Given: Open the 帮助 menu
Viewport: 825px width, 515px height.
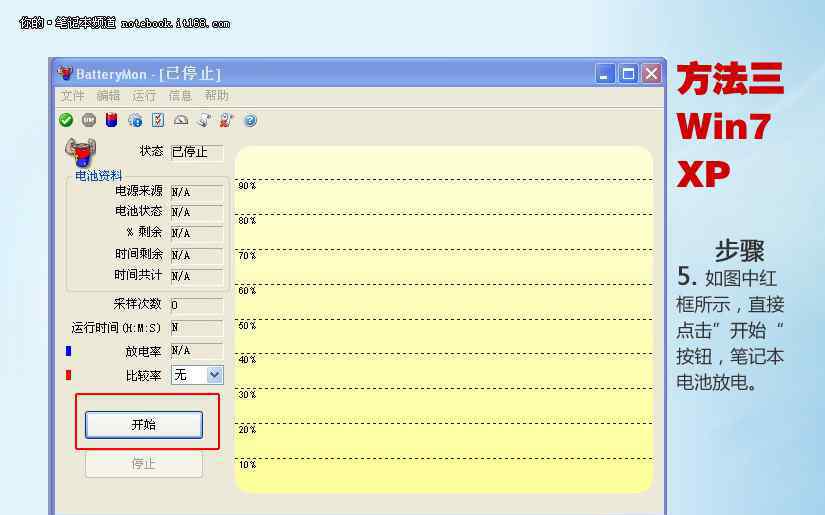Looking at the screenshot, I should (x=216, y=96).
